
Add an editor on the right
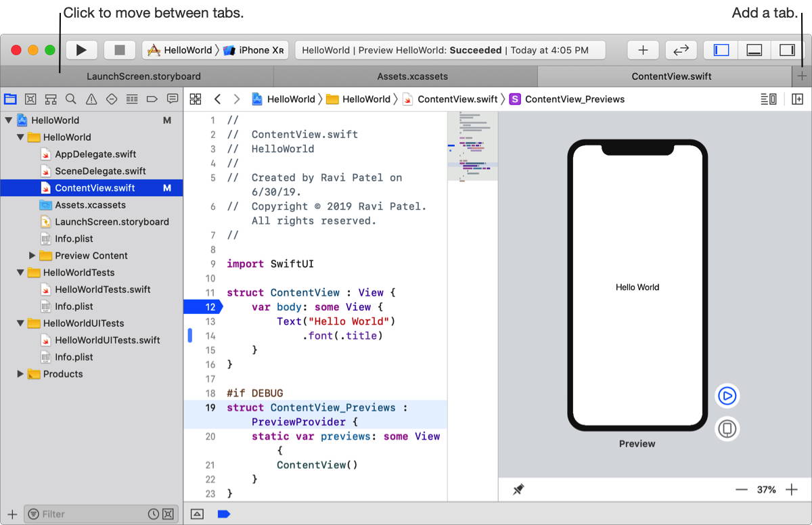tap(798, 99)
